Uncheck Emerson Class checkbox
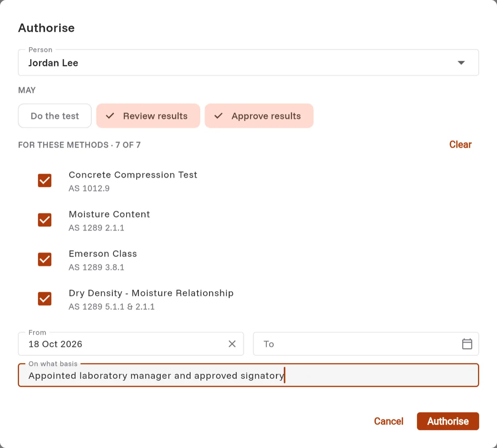This screenshot has height=448, width=497. [45, 259]
